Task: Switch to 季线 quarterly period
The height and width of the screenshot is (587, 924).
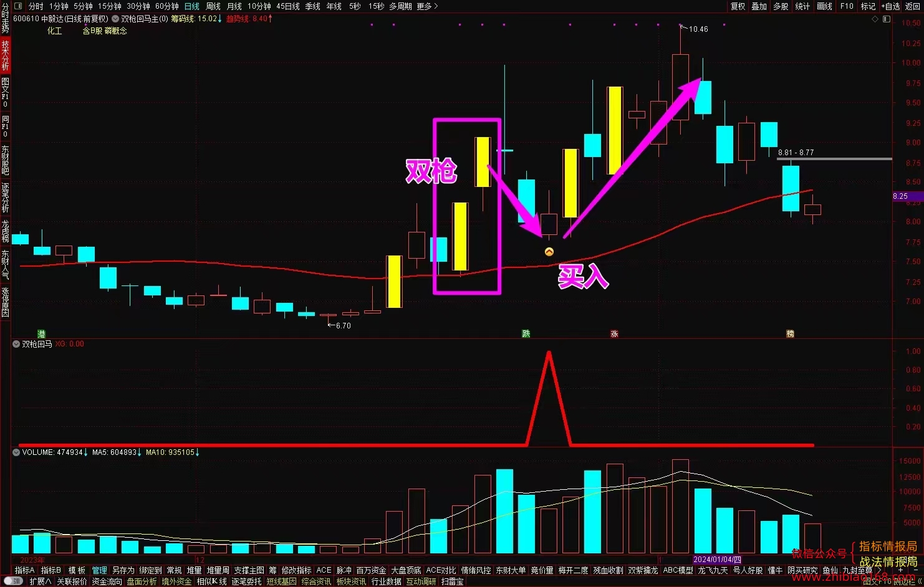Action: point(312,6)
